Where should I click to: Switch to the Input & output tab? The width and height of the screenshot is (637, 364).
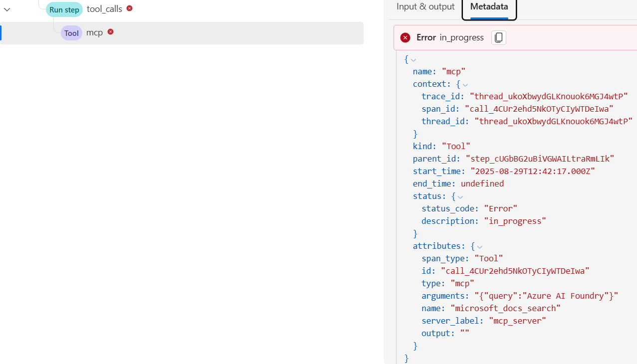tap(425, 7)
